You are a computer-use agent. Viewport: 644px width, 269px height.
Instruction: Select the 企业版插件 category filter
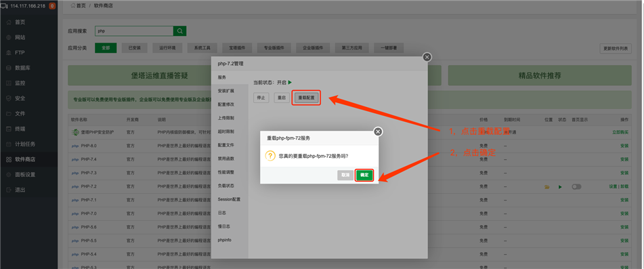[x=313, y=48]
